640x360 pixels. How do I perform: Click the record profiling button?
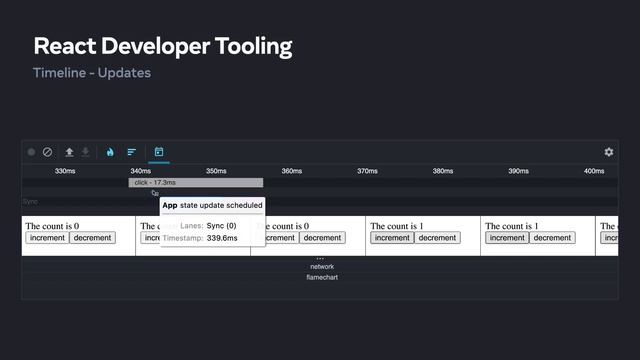click(31, 152)
